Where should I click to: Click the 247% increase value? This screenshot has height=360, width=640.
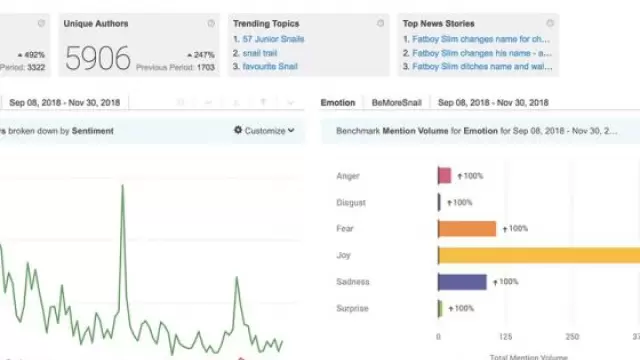[x=201, y=55]
